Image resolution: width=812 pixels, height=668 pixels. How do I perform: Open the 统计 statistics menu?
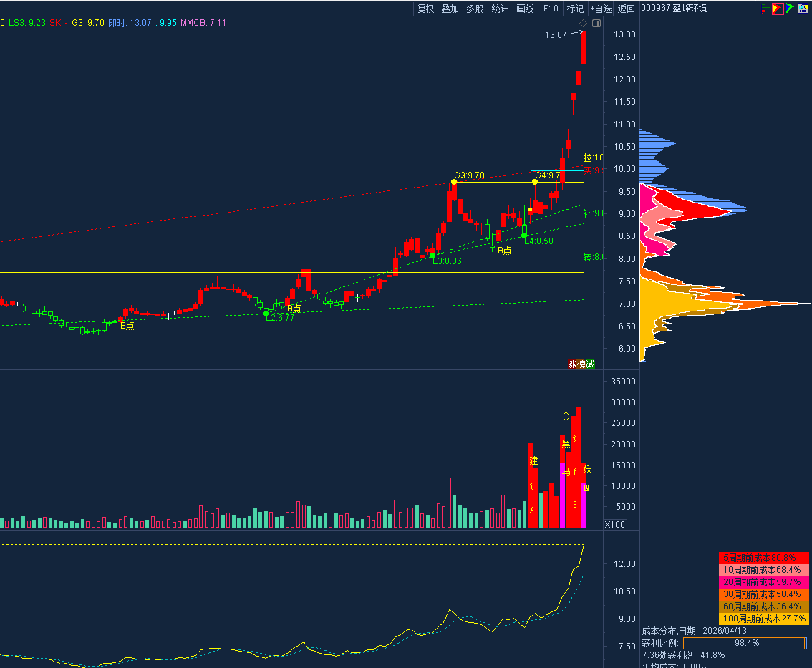500,9
